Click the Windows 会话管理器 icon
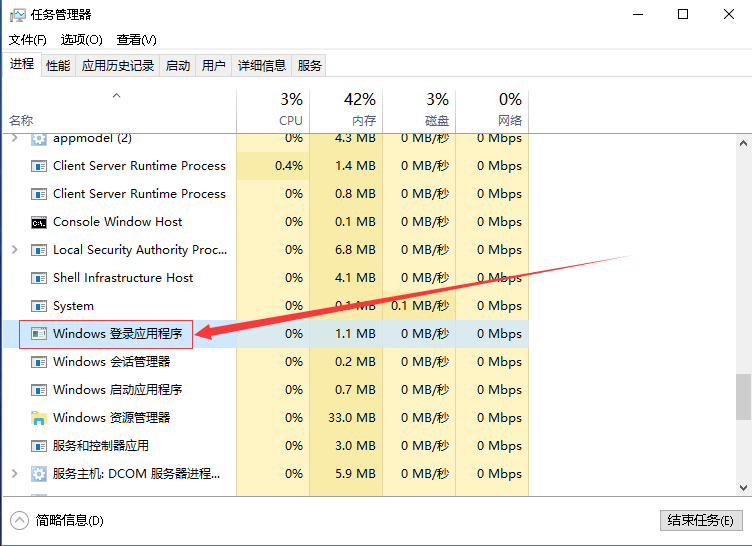This screenshot has height=546, width=752. click(39, 362)
